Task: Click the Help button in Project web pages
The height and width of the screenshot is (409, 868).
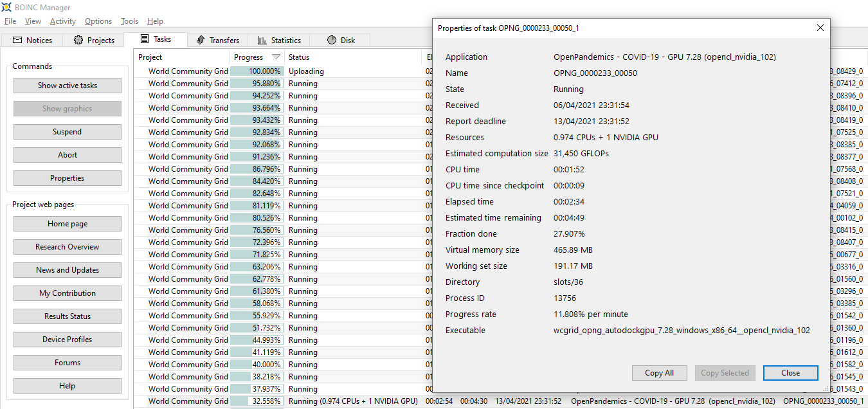Action: (x=68, y=386)
